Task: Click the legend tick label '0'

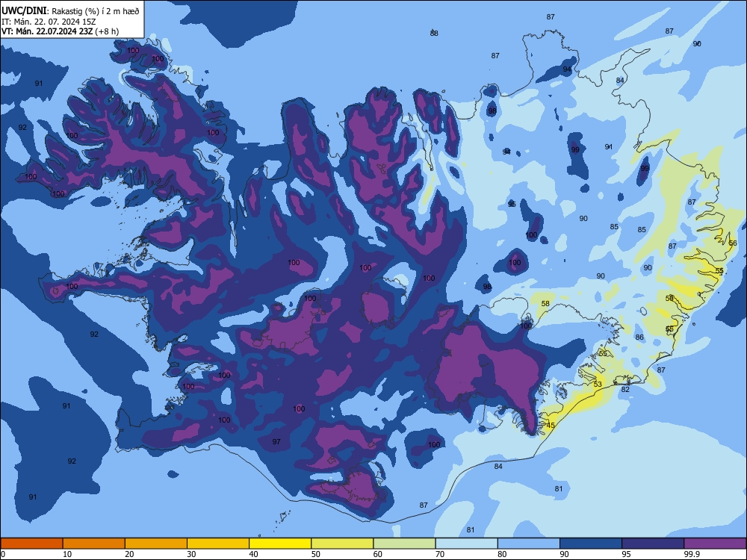Action: coord(3,554)
